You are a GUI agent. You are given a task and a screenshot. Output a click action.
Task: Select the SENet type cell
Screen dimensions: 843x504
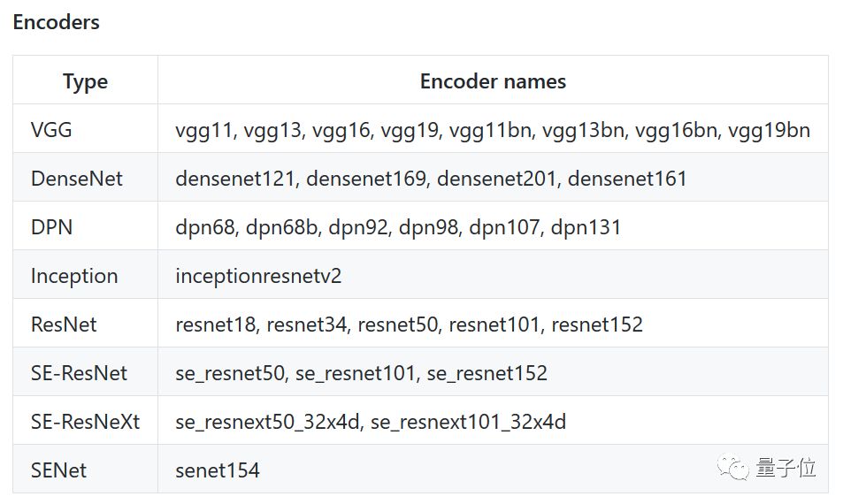[x=58, y=470]
